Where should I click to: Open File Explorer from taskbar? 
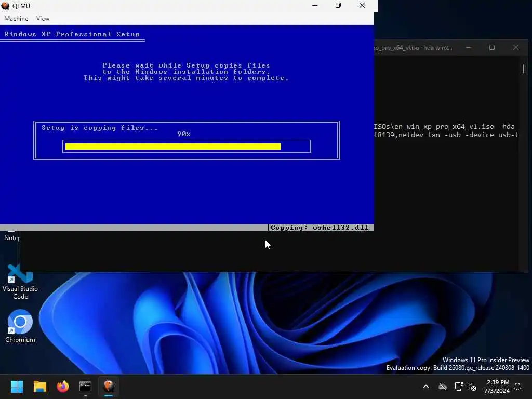(39, 387)
